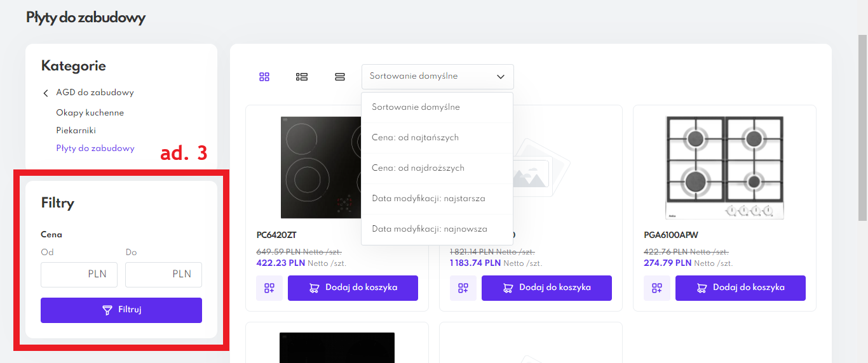Open the PGA6100APW gas hob product image
Image resolution: width=868 pixels, height=363 pixels.
point(724,168)
